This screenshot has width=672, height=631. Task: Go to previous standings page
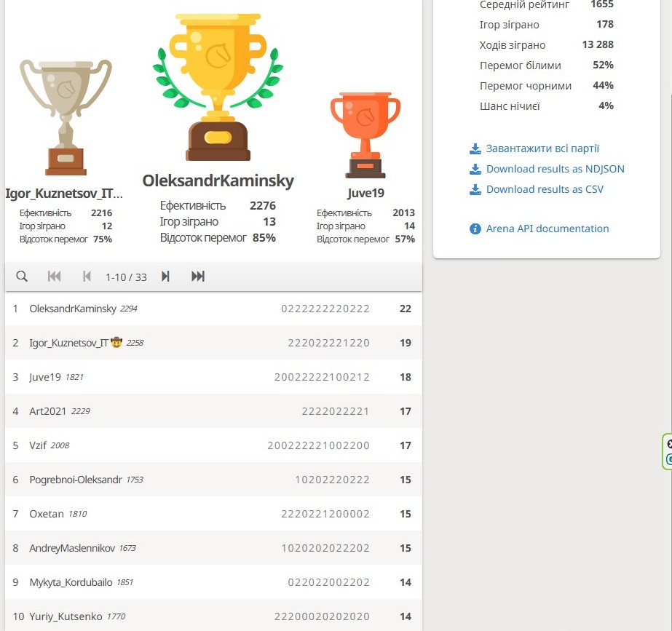click(87, 277)
